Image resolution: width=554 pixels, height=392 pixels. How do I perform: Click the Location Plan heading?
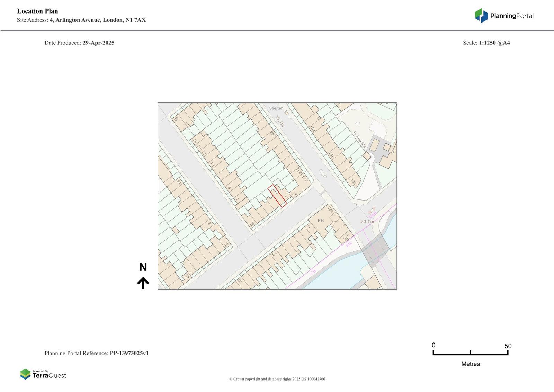point(37,11)
